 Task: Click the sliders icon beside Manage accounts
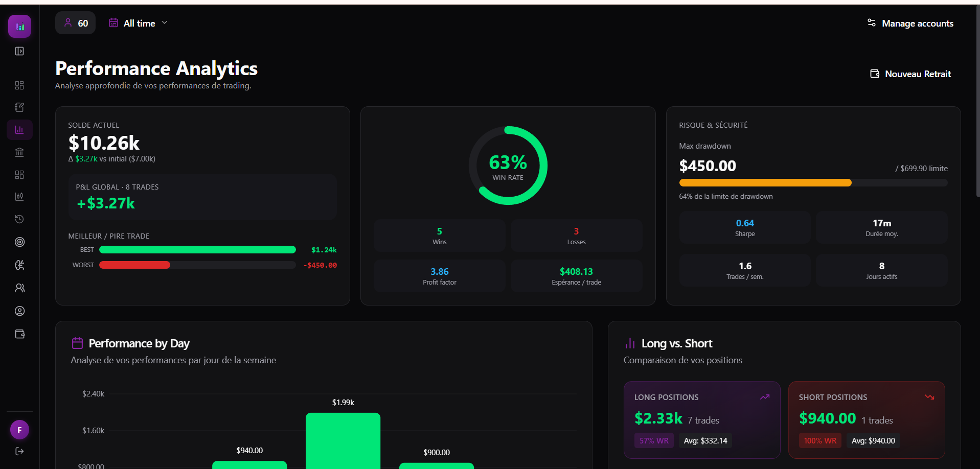click(x=872, y=23)
